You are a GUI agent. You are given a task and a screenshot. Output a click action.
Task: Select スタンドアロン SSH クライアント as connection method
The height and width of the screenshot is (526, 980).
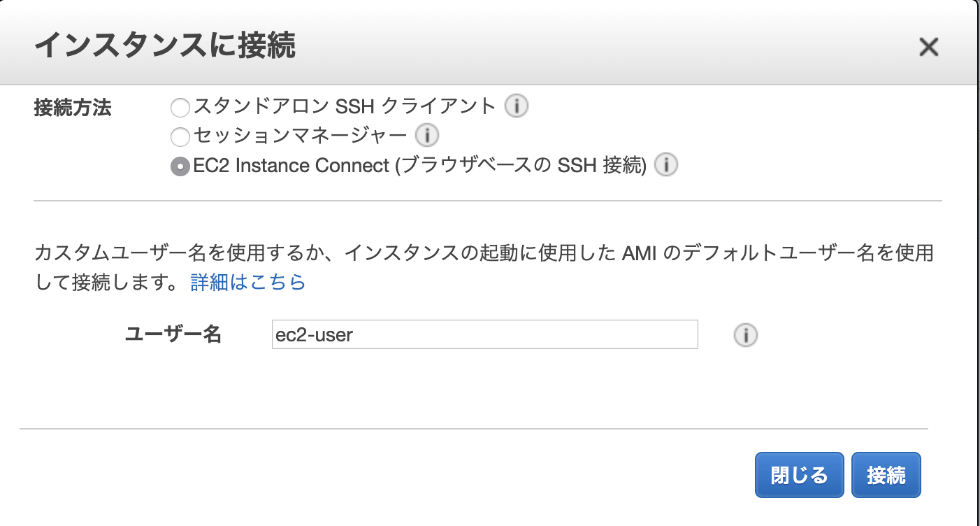tap(180, 107)
